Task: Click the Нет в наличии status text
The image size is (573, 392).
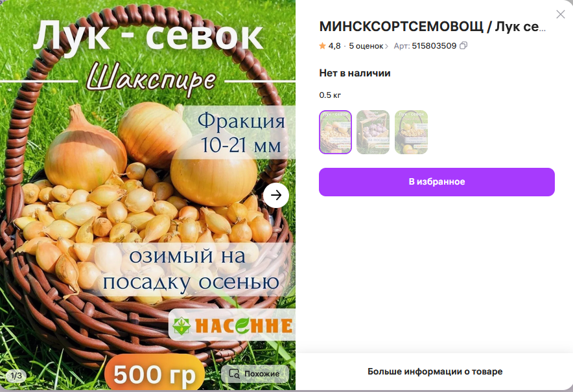Action: (355, 73)
